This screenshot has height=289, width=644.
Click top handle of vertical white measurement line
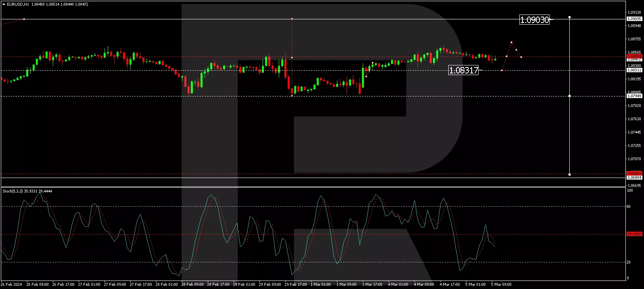tap(569, 17)
